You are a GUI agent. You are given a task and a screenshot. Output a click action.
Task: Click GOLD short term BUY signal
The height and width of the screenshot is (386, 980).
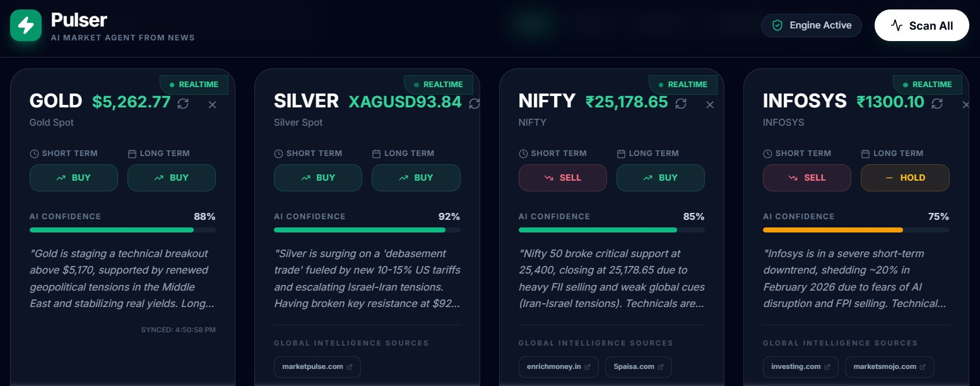pos(74,178)
